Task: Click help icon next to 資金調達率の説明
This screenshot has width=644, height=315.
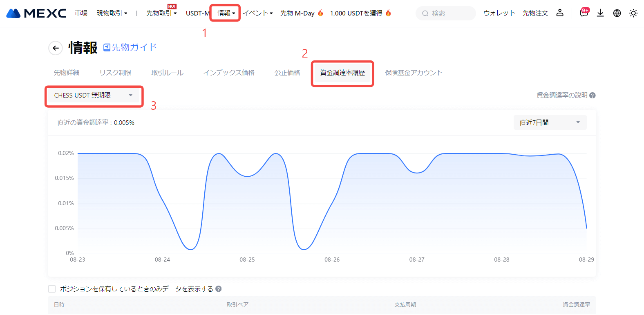Action: [x=593, y=95]
